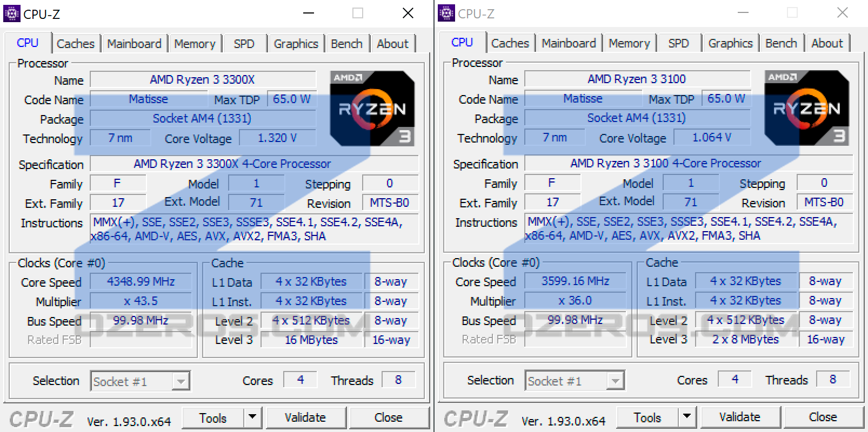The width and height of the screenshot is (868, 432).
Task: Switch to Caches tab in right window
Action: (510, 43)
